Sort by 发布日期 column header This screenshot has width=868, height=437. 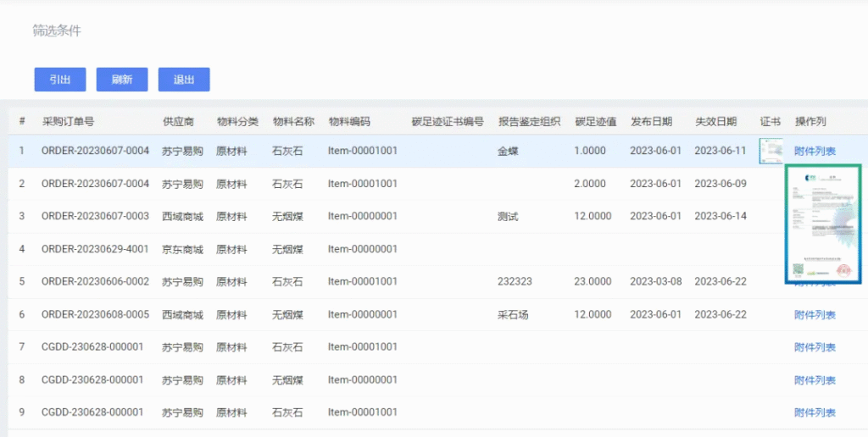[x=651, y=122]
